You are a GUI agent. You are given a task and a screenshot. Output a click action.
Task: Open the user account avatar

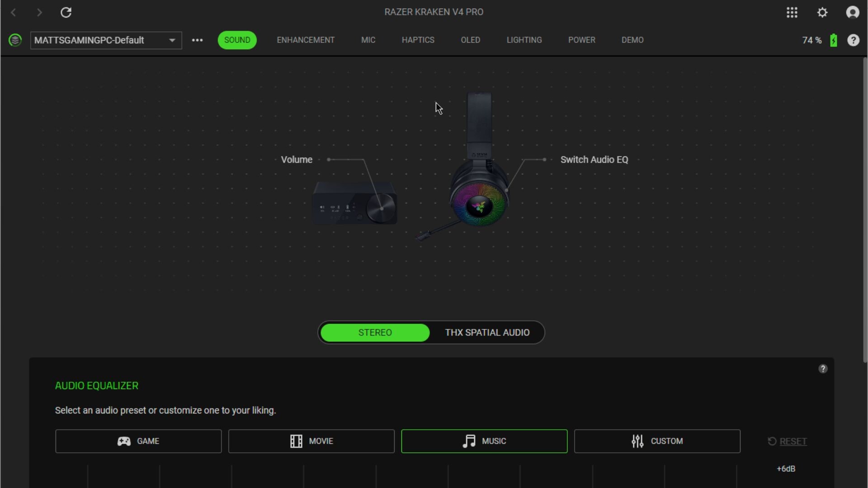(x=853, y=13)
